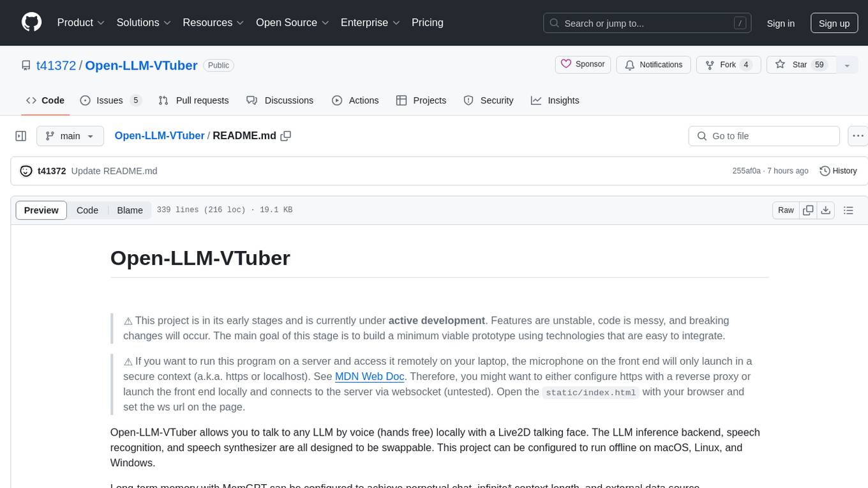This screenshot has height=488, width=868.
Task: Open the Issues tab
Action: pos(110,100)
